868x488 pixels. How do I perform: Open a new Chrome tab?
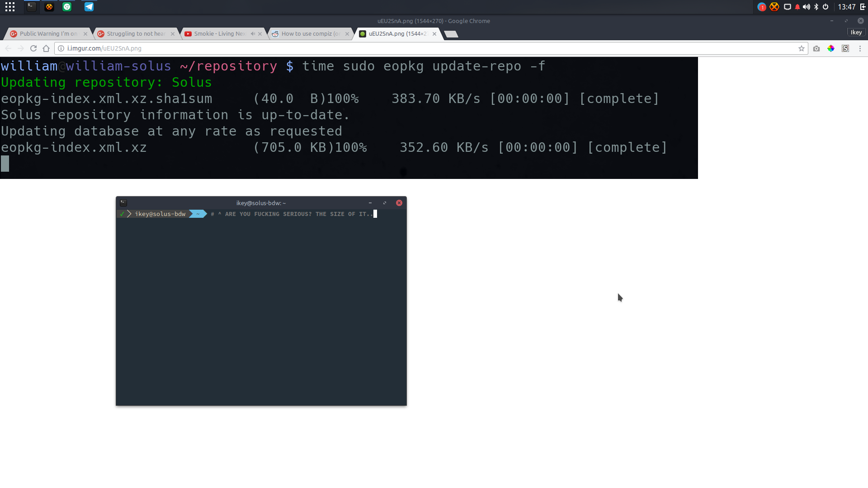[x=451, y=34]
